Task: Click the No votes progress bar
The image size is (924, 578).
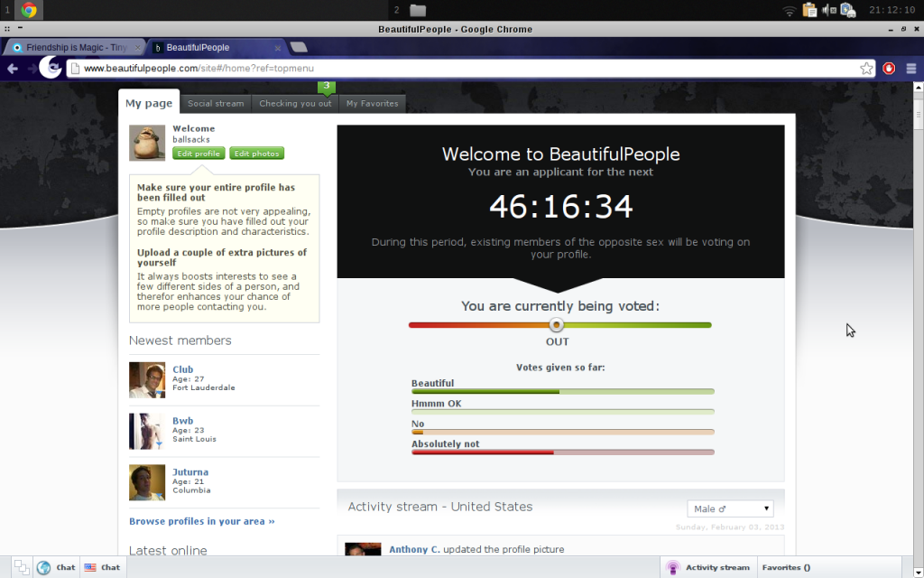Action: [x=563, y=433]
